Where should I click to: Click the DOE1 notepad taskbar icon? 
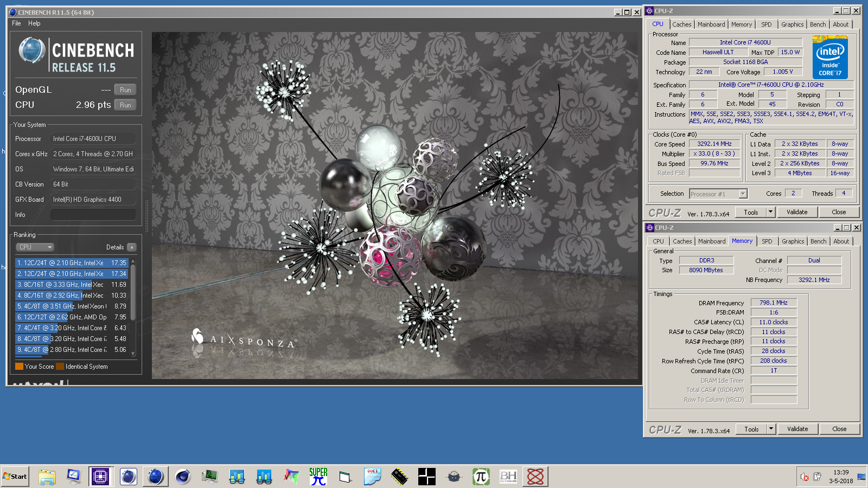[373, 477]
